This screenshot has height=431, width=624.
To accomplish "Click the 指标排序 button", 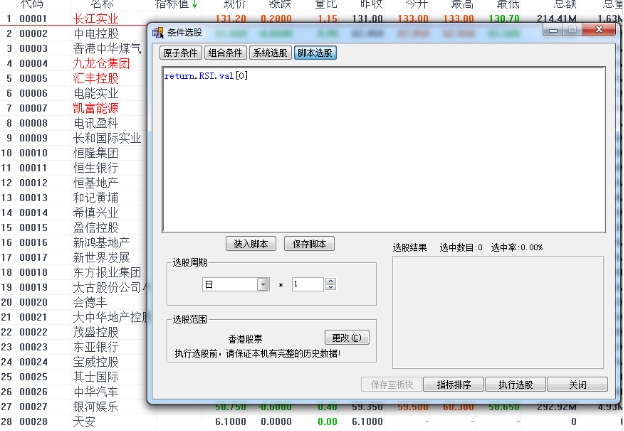I will (453, 384).
